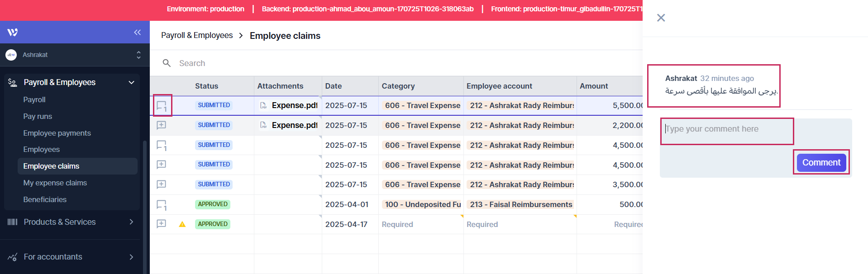This screenshot has height=274, width=868.
Task: Click the yellow warning triangle icon
Action: [182, 224]
